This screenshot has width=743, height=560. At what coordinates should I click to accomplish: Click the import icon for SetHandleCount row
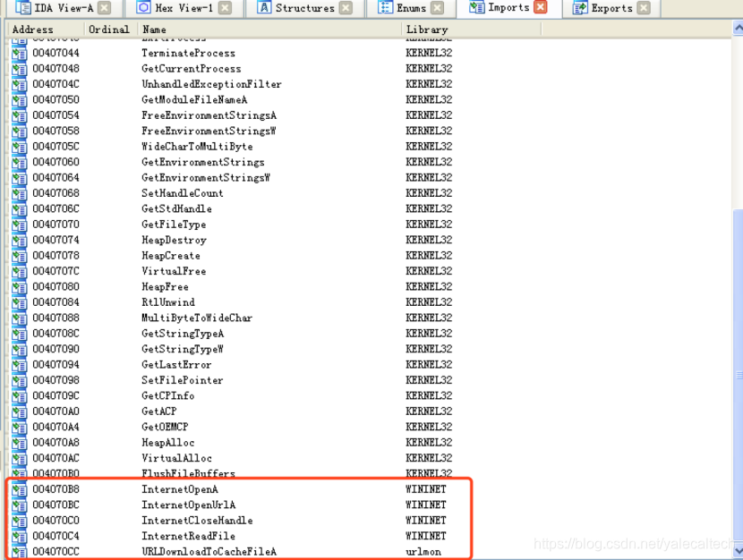pyautogui.click(x=20, y=193)
